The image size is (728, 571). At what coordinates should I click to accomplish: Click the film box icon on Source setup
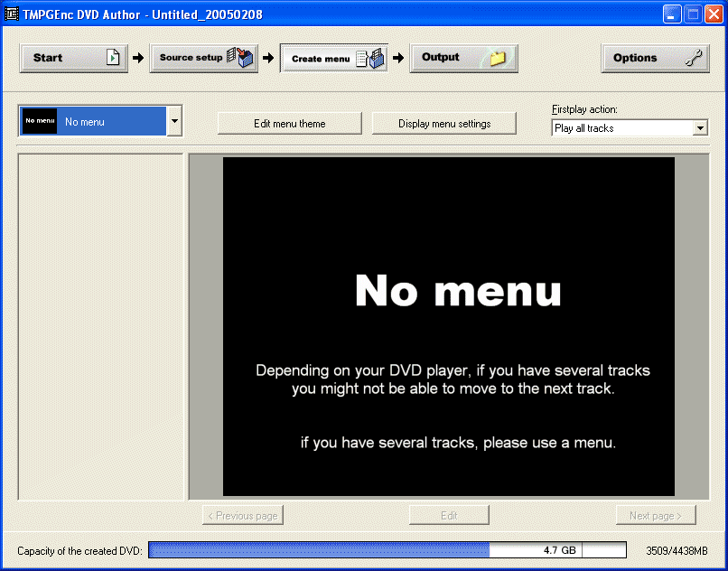click(242, 58)
